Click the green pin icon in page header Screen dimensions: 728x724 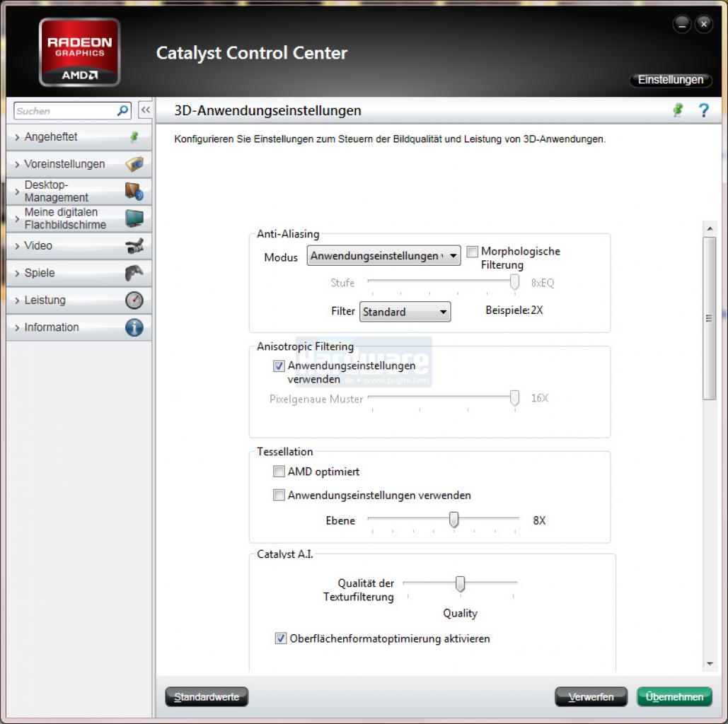[678, 110]
